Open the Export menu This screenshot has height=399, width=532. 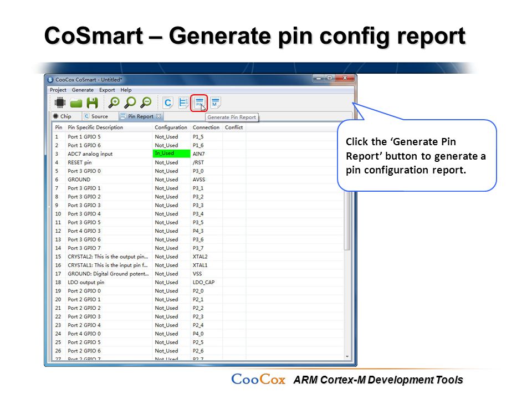[x=107, y=90]
